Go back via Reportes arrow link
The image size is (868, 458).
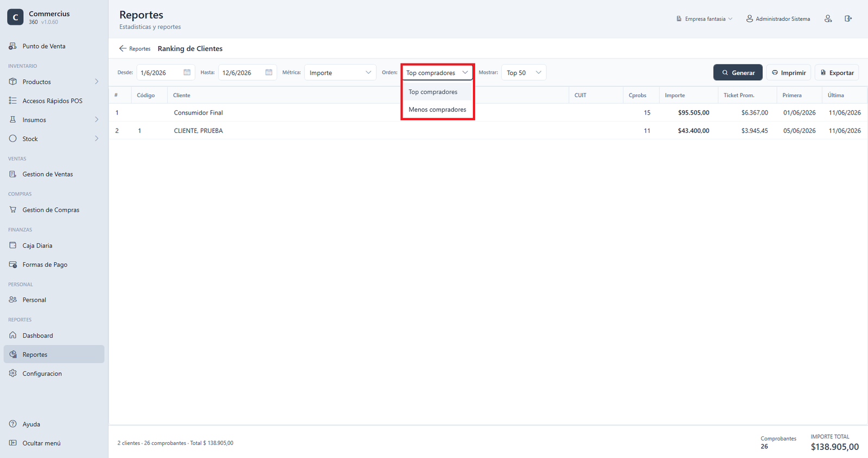pos(135,49)
